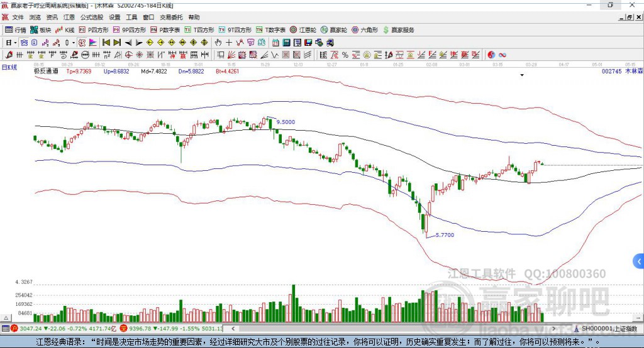644x348 pixels.
Task: Open the T数字表 tool
Action: [270, 30]
